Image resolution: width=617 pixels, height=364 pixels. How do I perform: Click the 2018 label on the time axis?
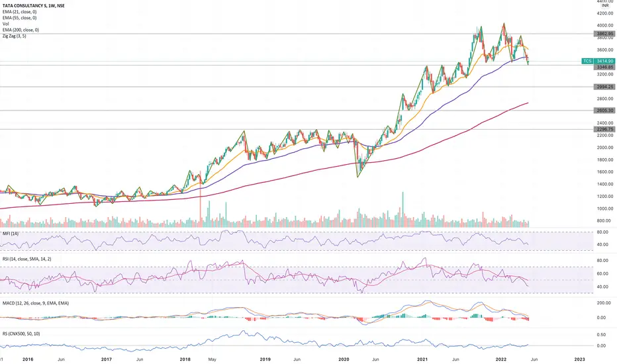click(185, 359)
